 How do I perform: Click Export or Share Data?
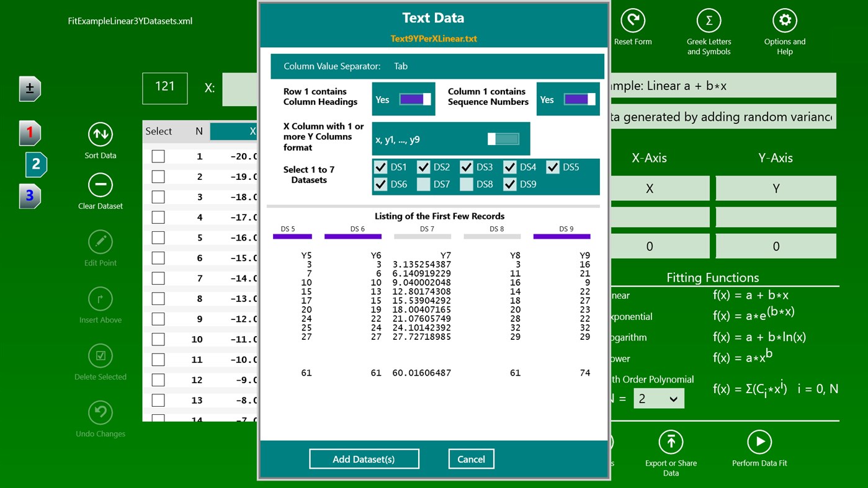tap(671, 443)
